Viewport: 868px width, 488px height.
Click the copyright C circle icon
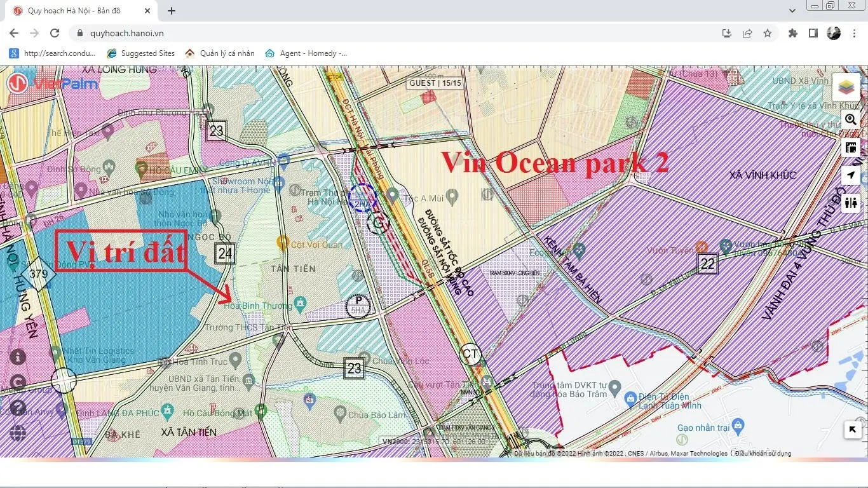click(x=18, y=382)
